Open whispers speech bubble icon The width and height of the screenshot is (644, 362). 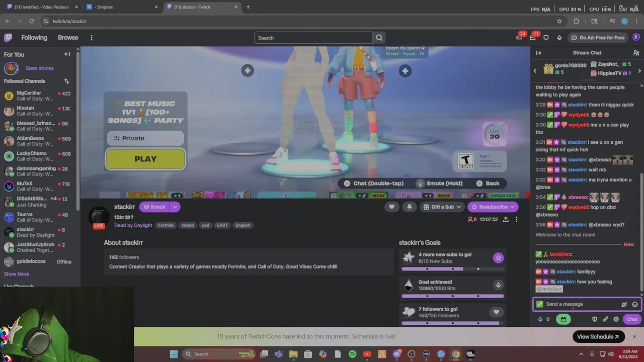pos(546,38)
